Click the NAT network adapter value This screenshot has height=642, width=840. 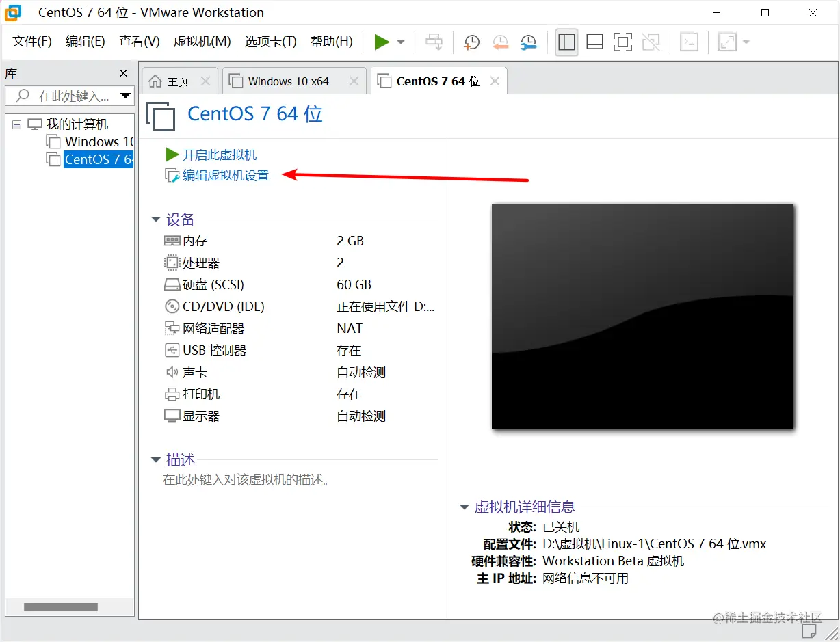click(x=350, y=328)
